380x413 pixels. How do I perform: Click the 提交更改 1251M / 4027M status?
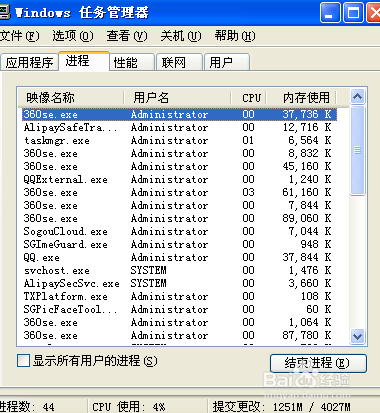pos(281,407)
